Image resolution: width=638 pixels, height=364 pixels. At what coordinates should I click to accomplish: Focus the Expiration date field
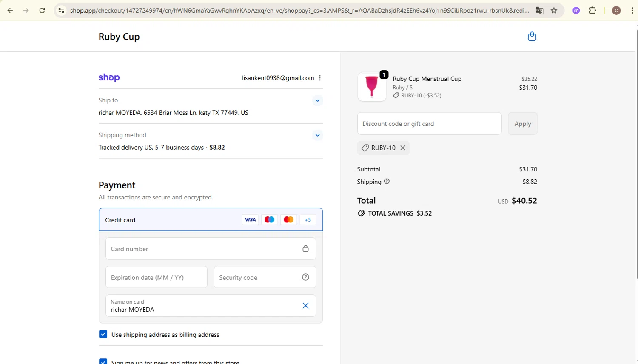point(156,277)
